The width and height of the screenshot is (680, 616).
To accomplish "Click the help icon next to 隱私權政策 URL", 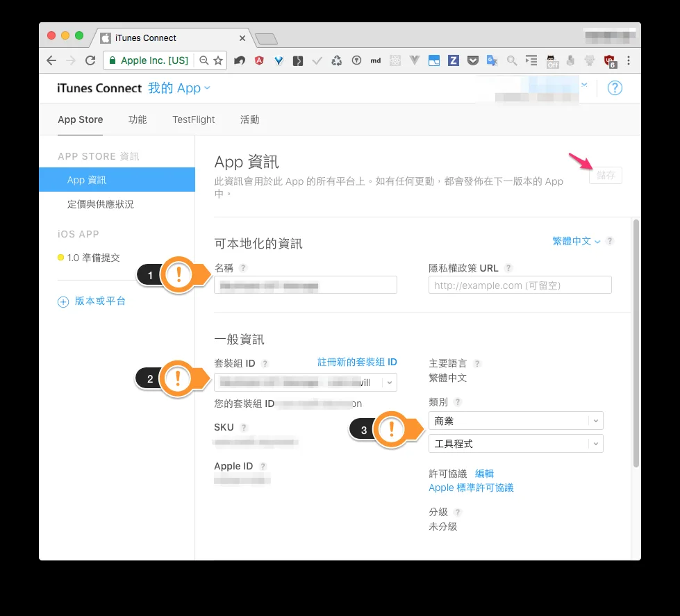I will tap(508, 268).
